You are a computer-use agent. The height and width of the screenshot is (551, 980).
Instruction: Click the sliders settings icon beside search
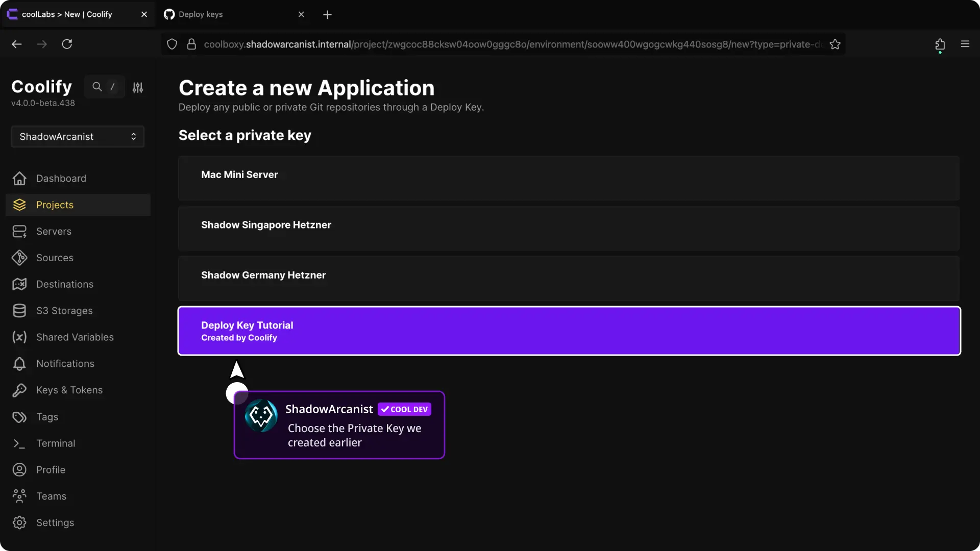pos(138,87)
